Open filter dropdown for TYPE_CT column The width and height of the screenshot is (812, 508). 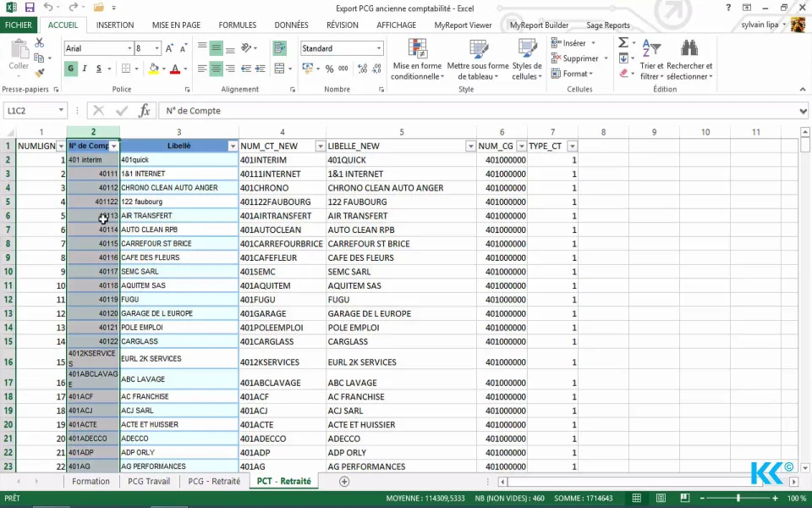(x=573, y=146)
